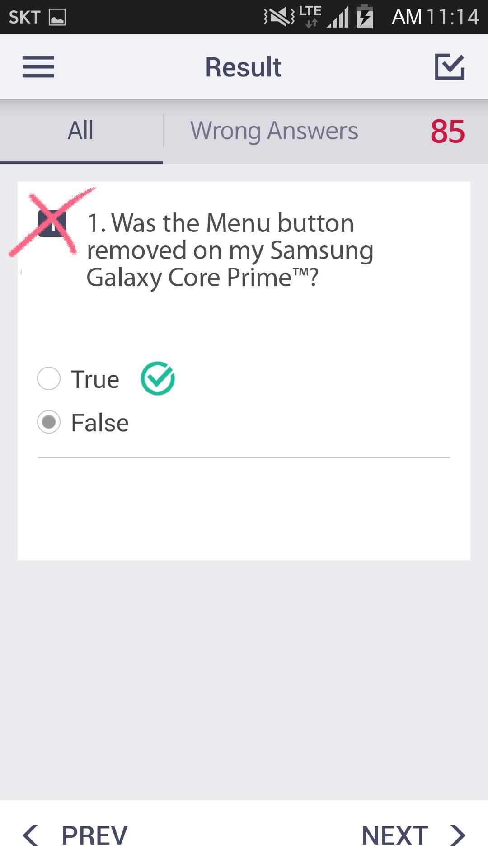The width and height of the screenshot is (488, 868).
Task: Tap the Result title
Action: 243,67
